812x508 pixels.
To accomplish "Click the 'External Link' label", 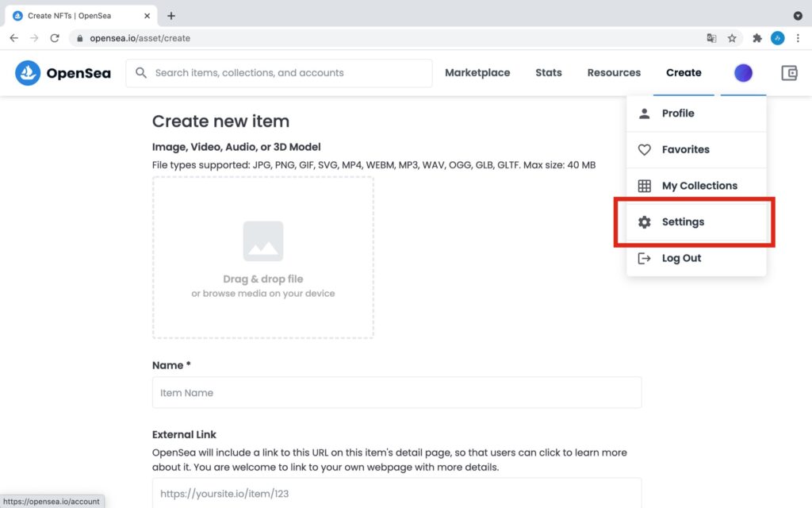I will [x=184, y=434].
